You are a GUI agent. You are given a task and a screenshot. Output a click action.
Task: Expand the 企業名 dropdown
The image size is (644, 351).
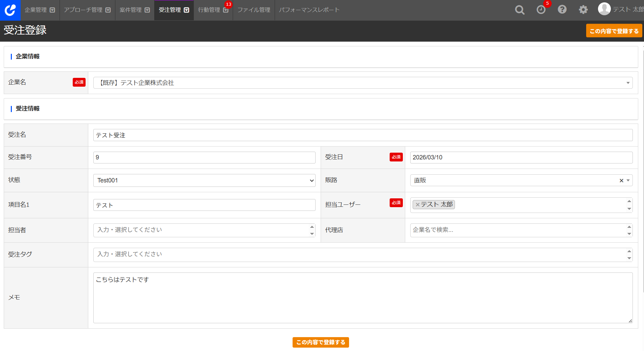tap(628, 83)
